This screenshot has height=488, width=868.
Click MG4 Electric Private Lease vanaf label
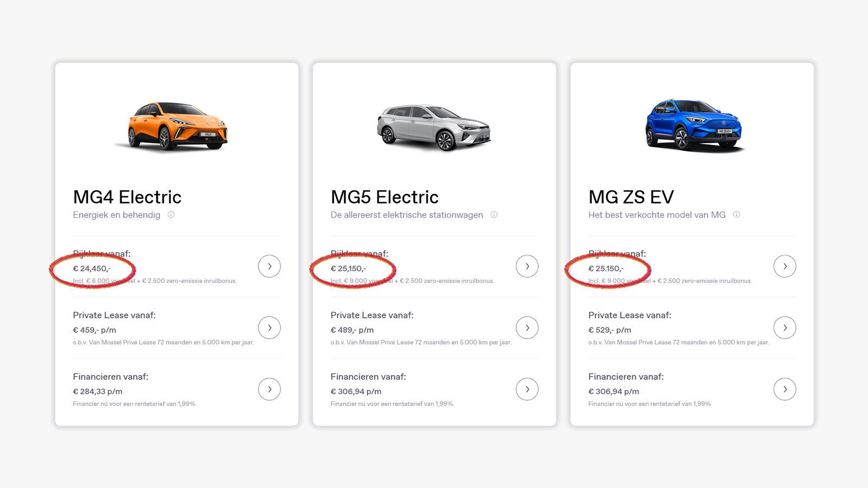tap(114, 315)
